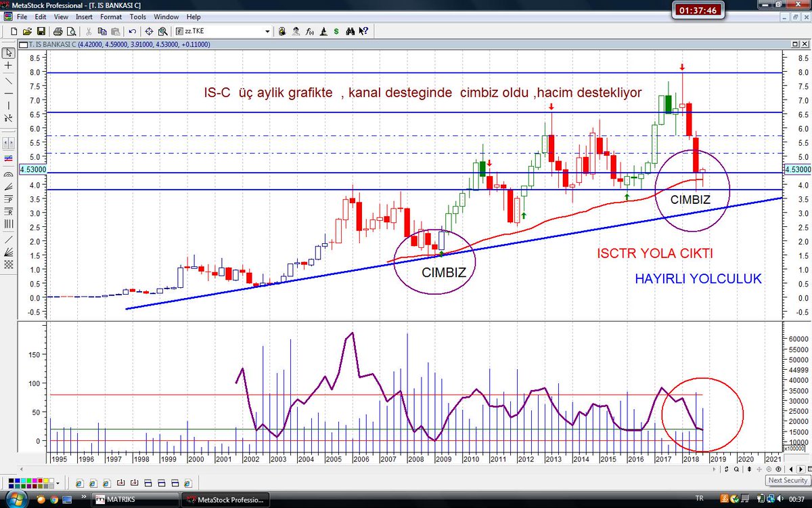The height and width of the screenshot is (508, 812).
Task: Click the binoculars search icon
Action: 351,31
